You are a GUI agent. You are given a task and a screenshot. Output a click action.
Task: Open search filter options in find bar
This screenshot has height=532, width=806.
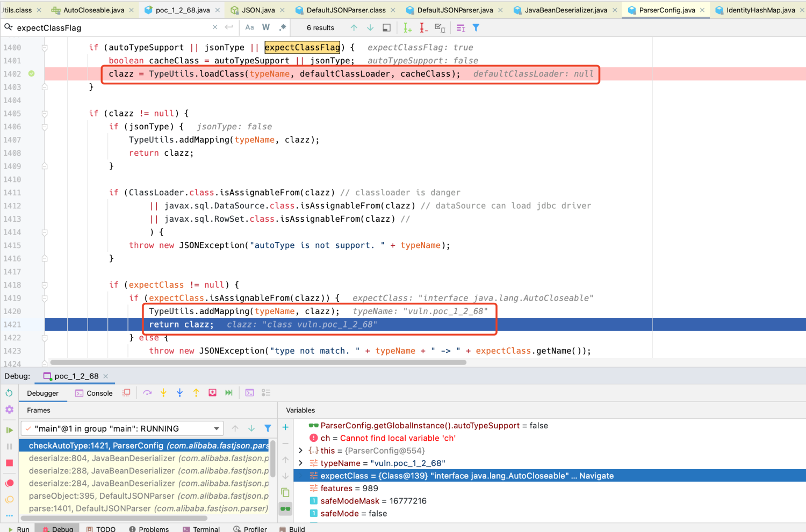[x=476, y=27]
